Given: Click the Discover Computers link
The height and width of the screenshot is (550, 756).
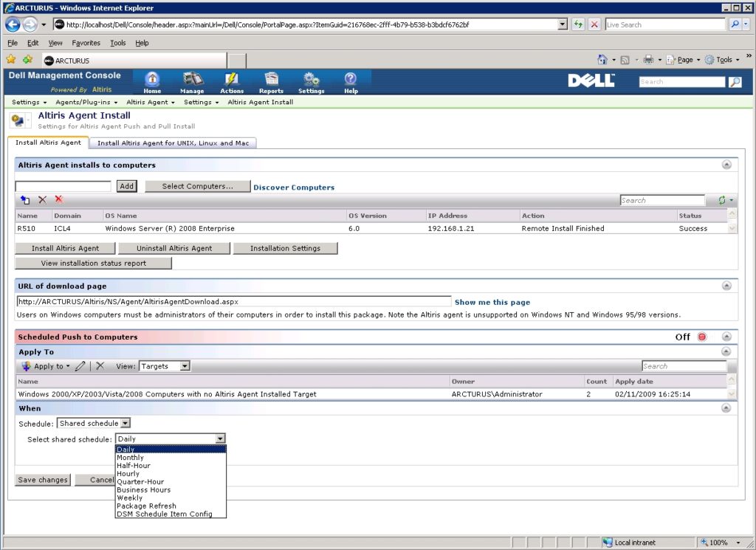Looking at the screenshot, I should pyautogui.click(x=294, y=188).
